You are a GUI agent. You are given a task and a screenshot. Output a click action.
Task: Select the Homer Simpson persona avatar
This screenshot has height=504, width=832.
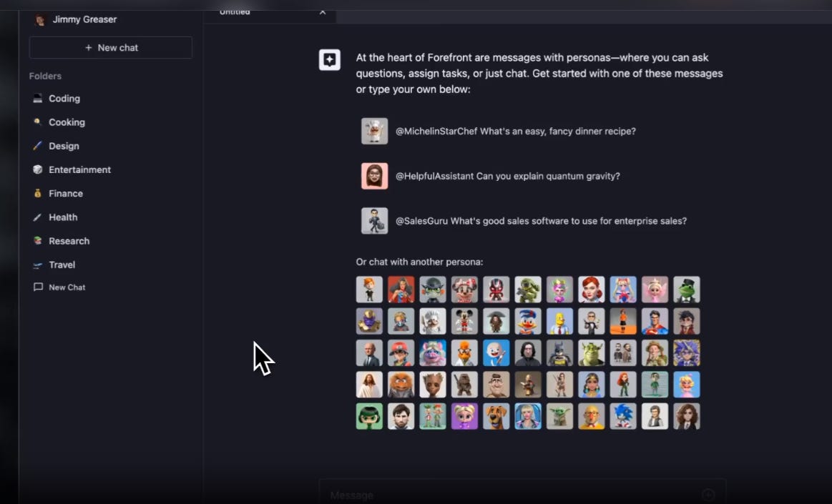coord(560,321)
